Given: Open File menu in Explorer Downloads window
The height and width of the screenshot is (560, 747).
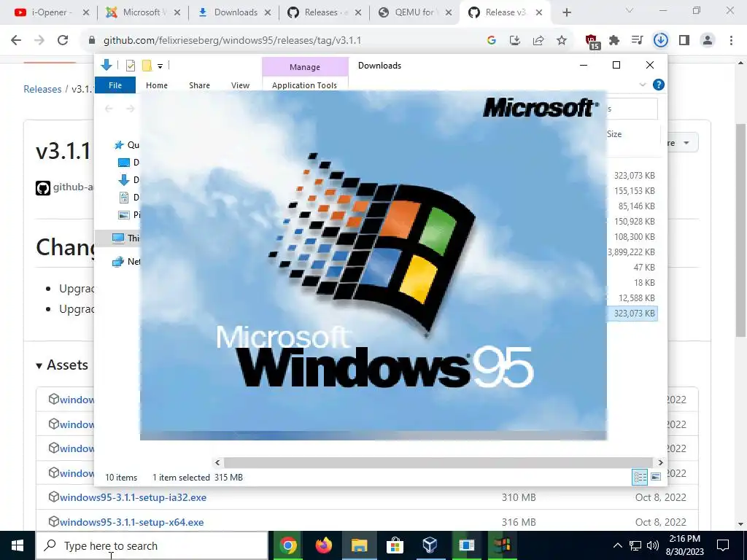Looking at the screenshot, I should [x=115, y=85].
